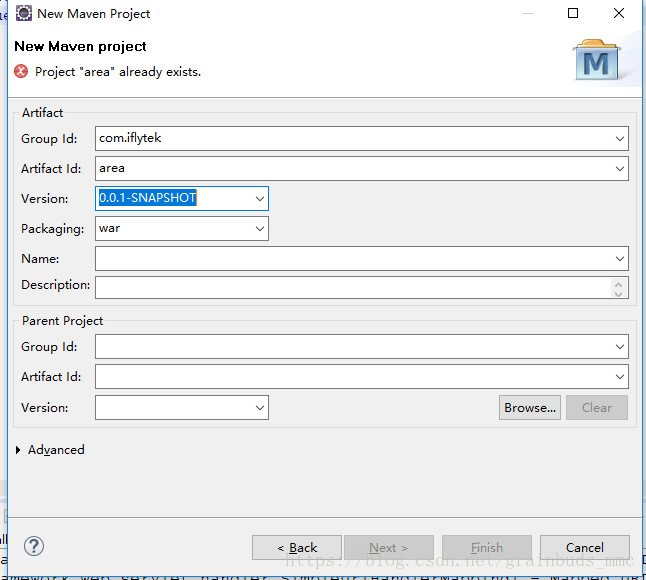Click the Eclipse icon in title bar
646x580 pixels.
tap(23, 13)
